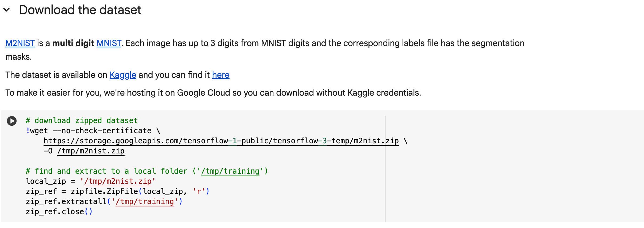Click the '# download zipped dataset' comment

[x=82, y=120]
